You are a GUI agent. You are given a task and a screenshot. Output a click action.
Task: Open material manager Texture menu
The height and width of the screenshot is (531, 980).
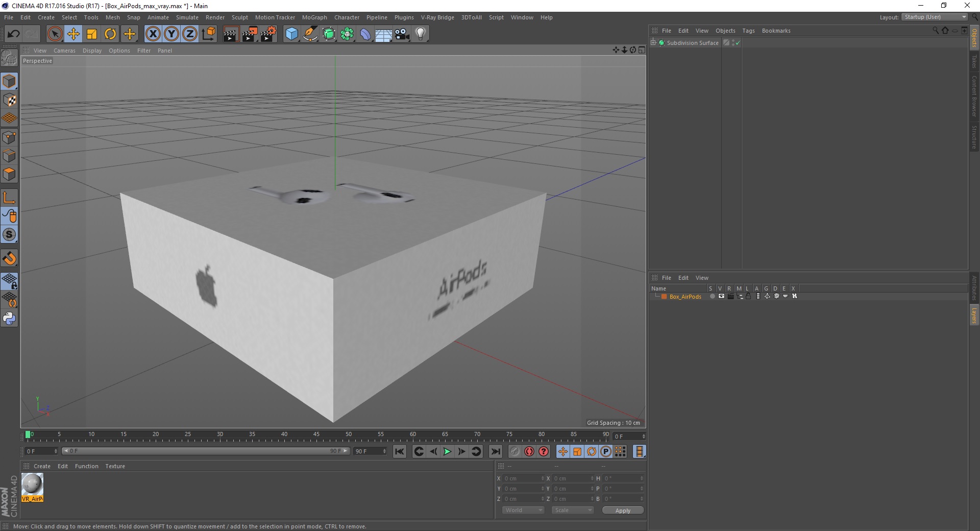tap(115, 466)
